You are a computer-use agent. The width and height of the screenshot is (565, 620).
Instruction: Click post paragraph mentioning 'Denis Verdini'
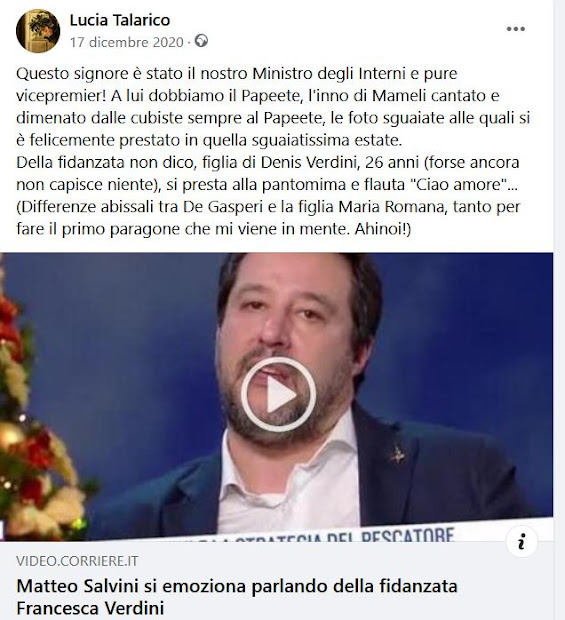(x=268, y=173)
